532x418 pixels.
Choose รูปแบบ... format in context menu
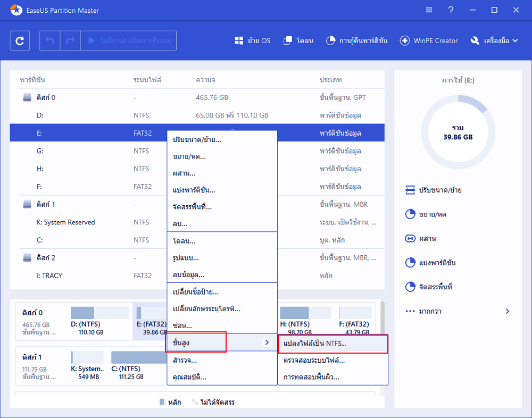222,258
